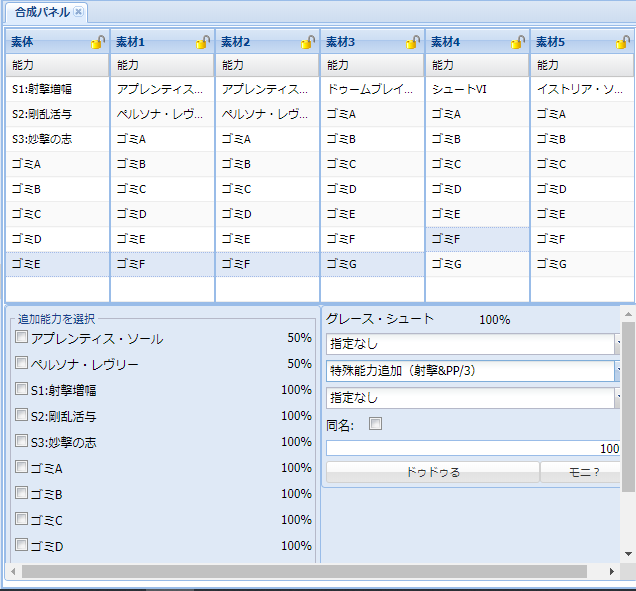636x591 pixels.
Task: Tick the ゴミC checkbox in ability list
Action: pos(21,518)
